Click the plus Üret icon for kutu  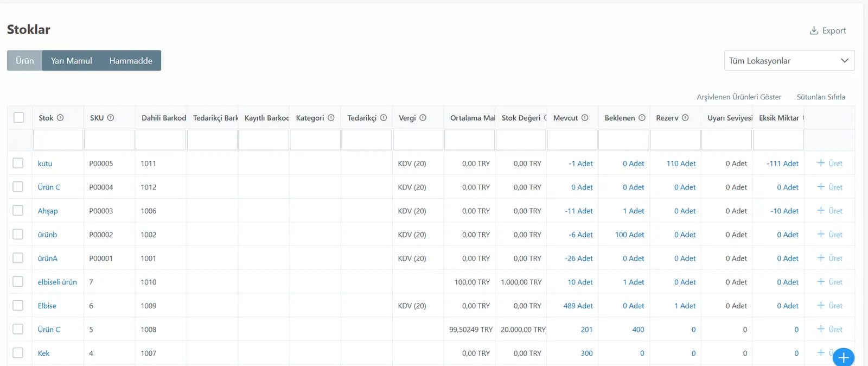click(x=821, y=163)
